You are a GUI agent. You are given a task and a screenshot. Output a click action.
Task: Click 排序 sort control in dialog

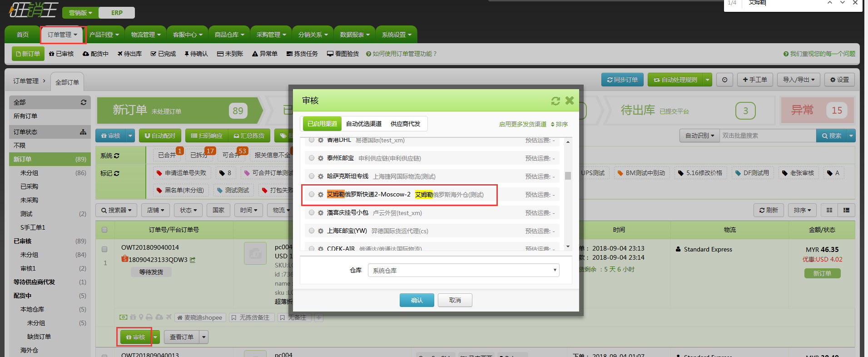[x=559, y=124]
